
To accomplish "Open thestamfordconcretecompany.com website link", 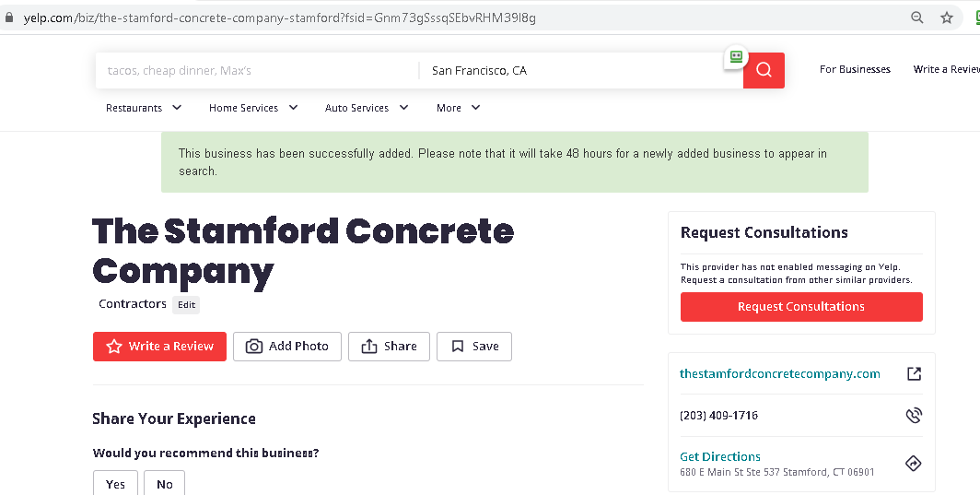I will click(x=780, y=373).
